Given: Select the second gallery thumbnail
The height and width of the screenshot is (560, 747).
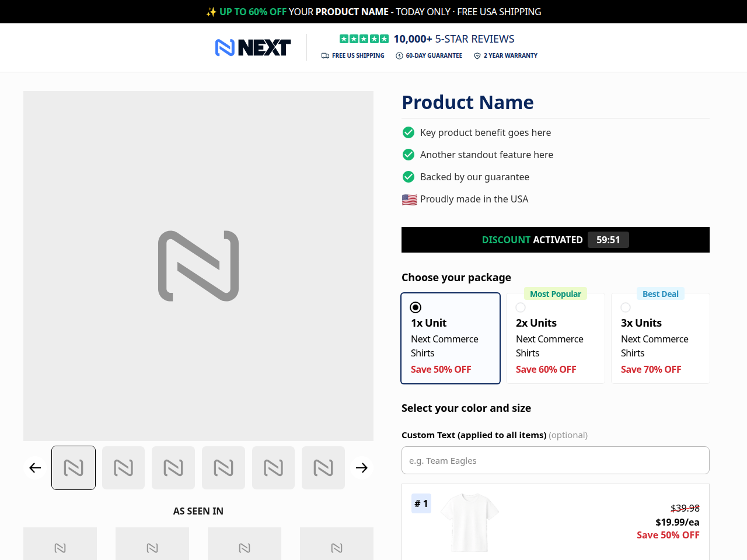Looking at the screenshot, I should click(123, 468).
